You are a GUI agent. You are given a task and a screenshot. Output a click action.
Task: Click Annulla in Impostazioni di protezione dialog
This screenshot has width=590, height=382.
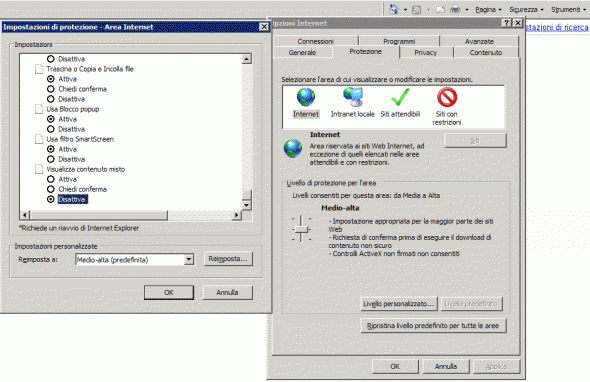click(227, 292)
